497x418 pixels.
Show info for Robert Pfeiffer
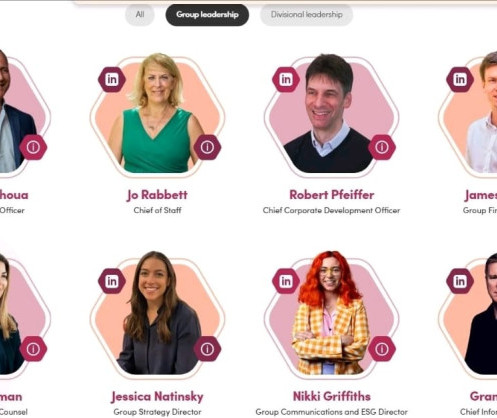(x=382, y=147)
